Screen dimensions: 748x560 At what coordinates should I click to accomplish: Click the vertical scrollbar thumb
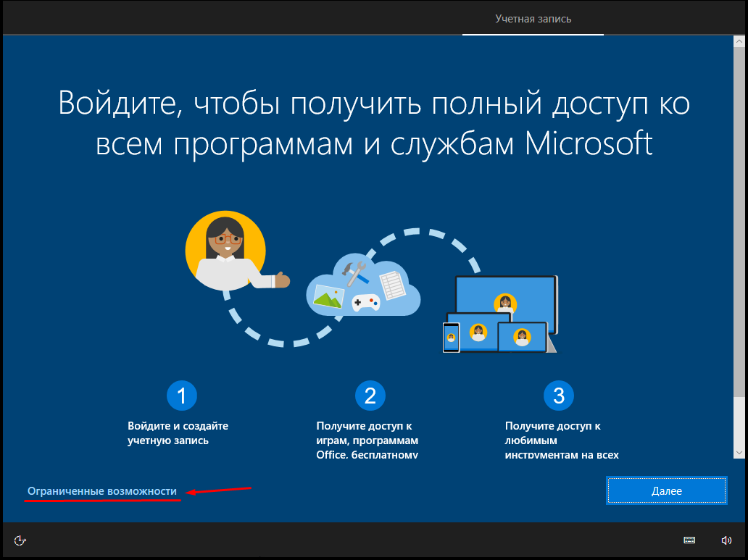tap(739, 222)
